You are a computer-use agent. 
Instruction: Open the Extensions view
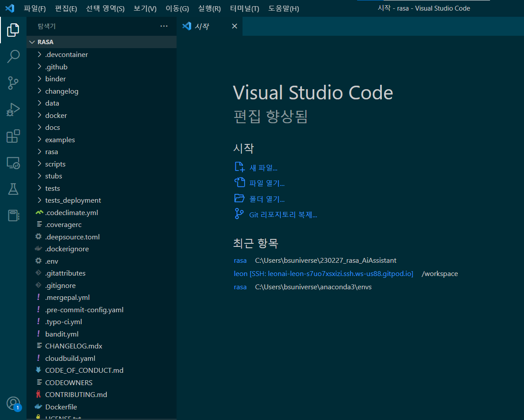[x=13, y=136]
